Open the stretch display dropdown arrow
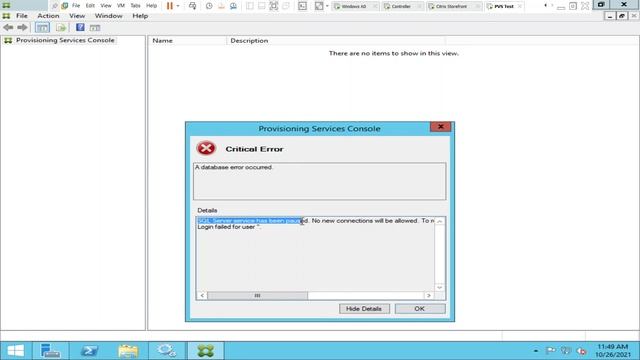 click(327, 6)
